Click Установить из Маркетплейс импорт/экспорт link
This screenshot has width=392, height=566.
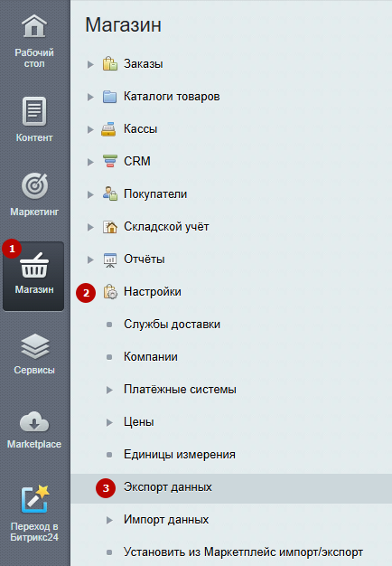pyautogui.click(x=243, y=552)
